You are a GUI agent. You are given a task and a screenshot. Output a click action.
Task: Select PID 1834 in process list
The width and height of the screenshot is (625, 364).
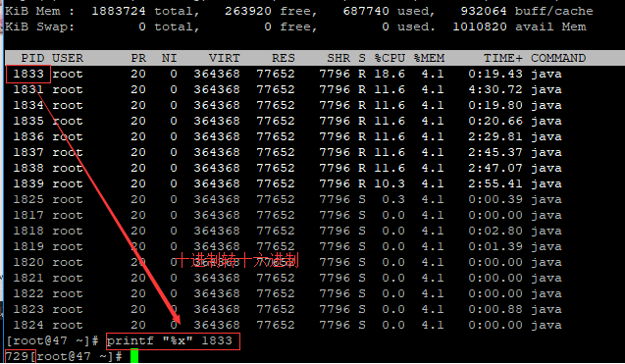click(28, 105)
